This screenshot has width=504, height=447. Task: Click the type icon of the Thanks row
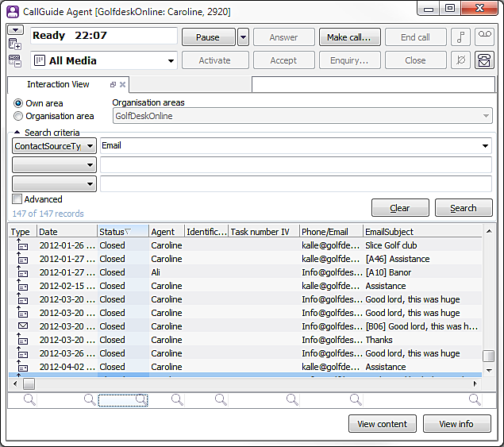[22, 339]
